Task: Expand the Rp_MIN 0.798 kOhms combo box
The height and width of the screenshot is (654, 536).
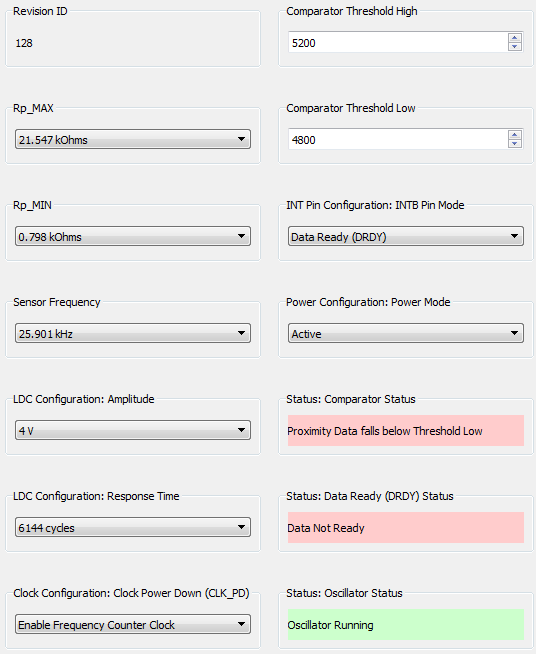Action: pos(133,236)
